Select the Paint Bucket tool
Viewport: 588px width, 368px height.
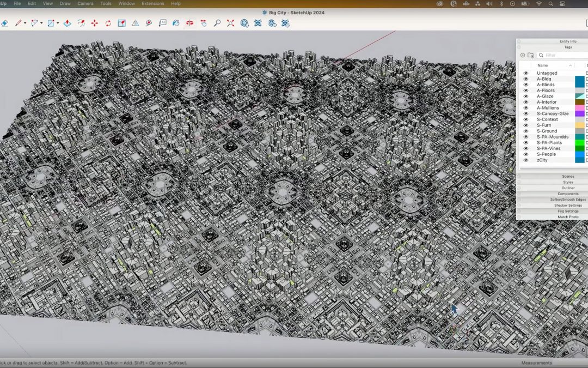tap(176, 23)
